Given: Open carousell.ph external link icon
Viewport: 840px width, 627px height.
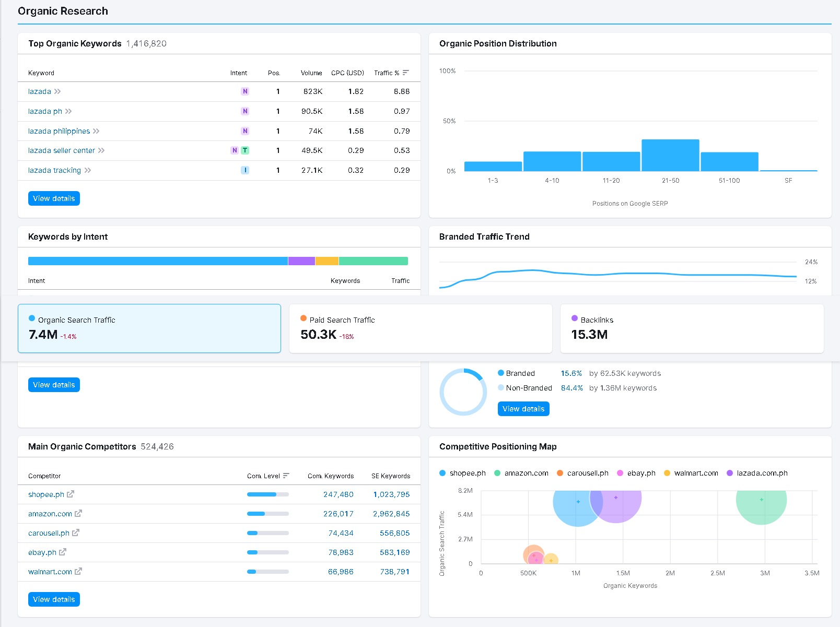Looking at the screenshot, I should pyautogui.click(x=76, y=533).
